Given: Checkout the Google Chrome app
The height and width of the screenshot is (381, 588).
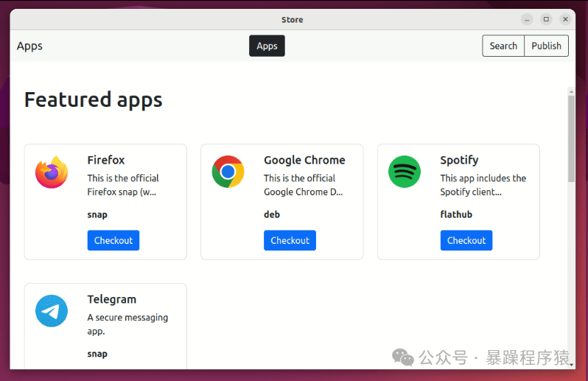Looking at the screenshot, I should 290,240.
